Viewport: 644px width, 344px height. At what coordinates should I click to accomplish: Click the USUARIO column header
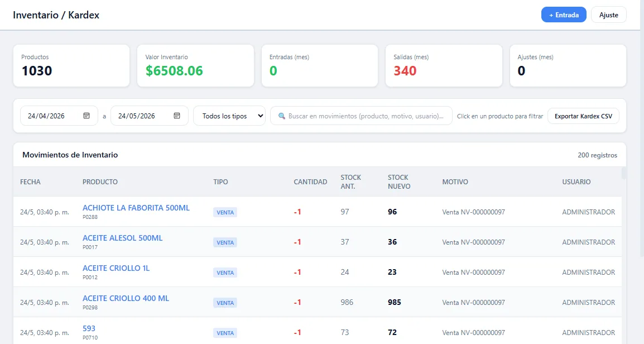coord(576,181)
